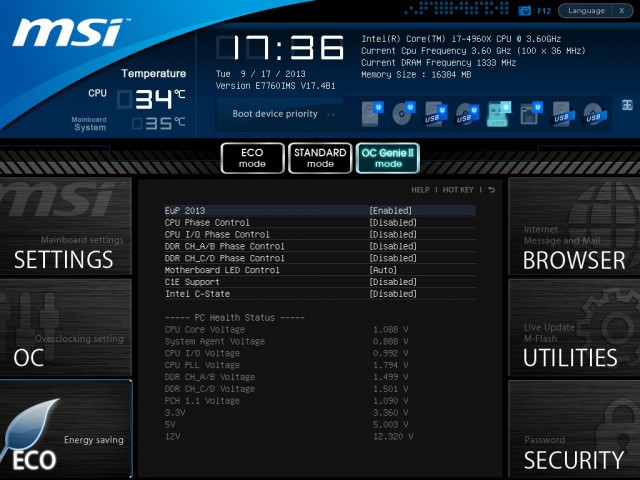Select the UEFI hard disk boot device icon
Screen dimensions: 640x480
point(372,113)
